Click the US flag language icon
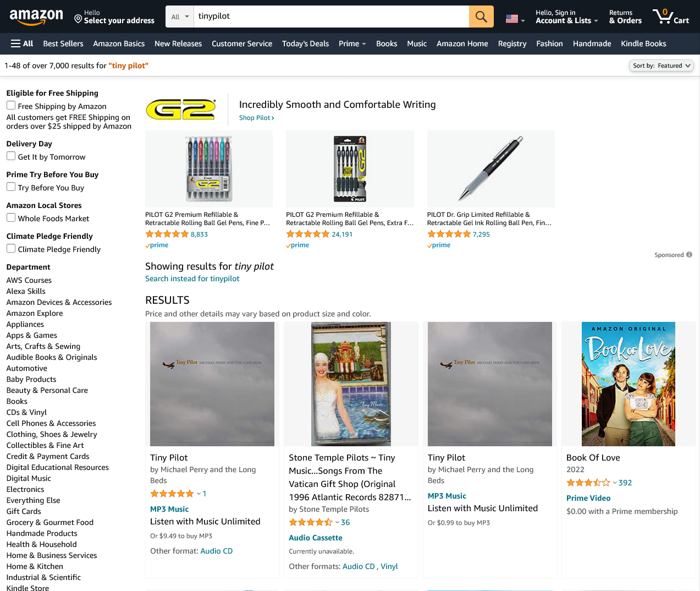This screenshot has height=591, width=700. click(x=512, y=19)
